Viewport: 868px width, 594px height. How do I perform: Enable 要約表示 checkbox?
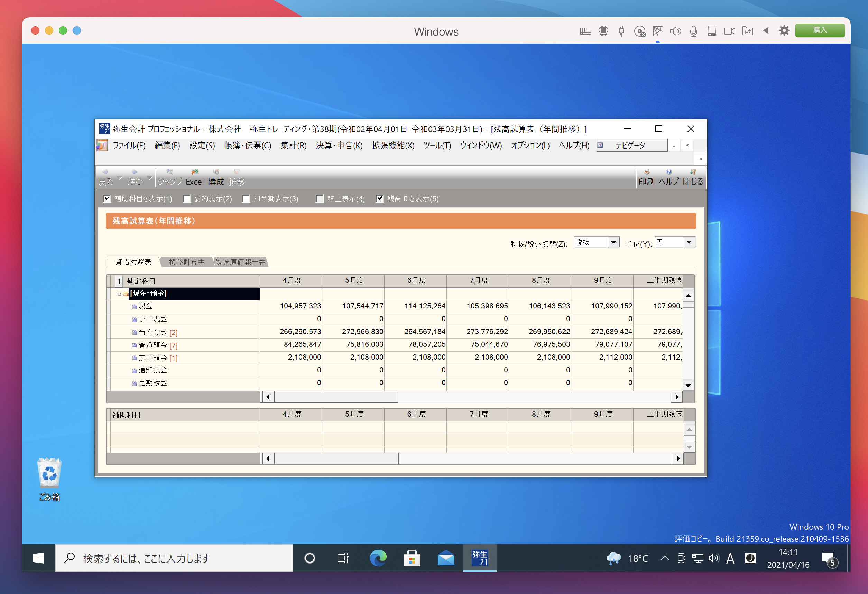click(187, 198)
